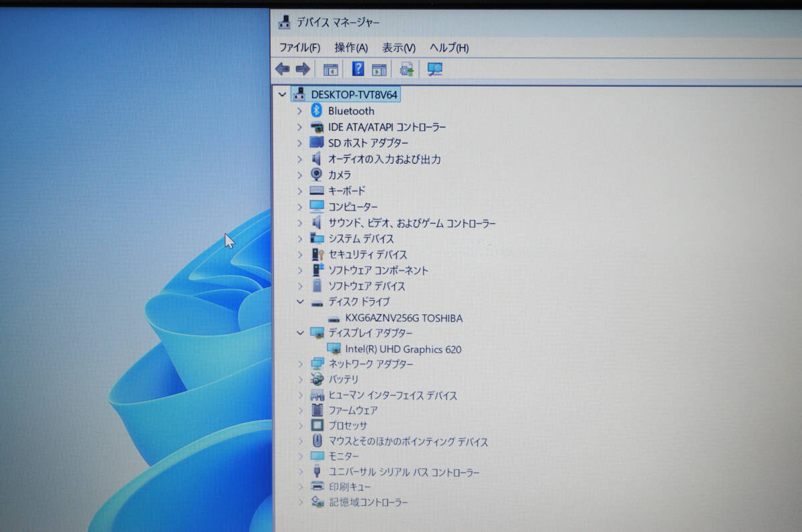Image resolution: width=802 pixels, height=532 pixels.
Task: Select the モニター row text
Action: (x=344, y=456)
